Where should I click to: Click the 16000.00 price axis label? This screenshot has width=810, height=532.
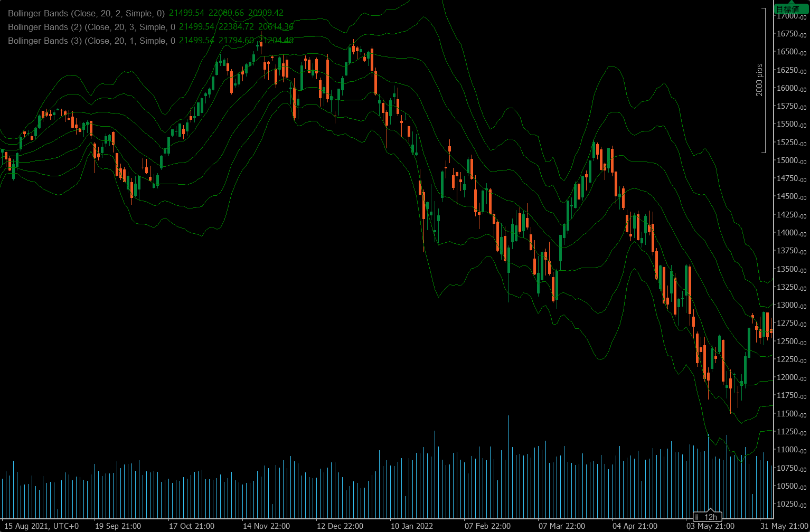click(x=791, y=88)
